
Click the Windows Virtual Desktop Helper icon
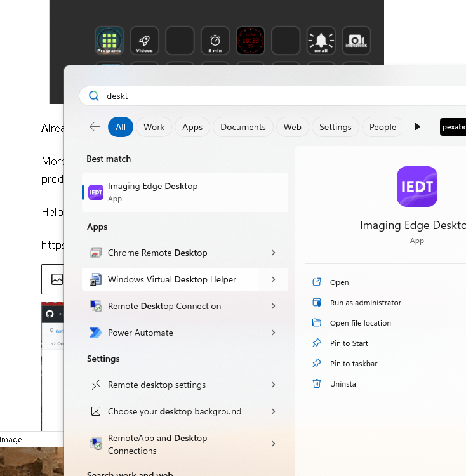pos(96,279)
